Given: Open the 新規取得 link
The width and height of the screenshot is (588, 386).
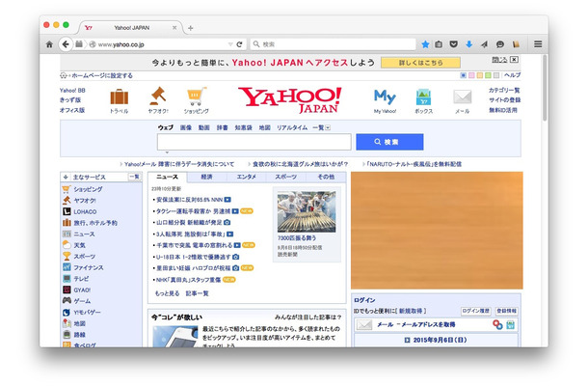Looking at the screenshot, I should pyautogui.click(x=411, y=311).
